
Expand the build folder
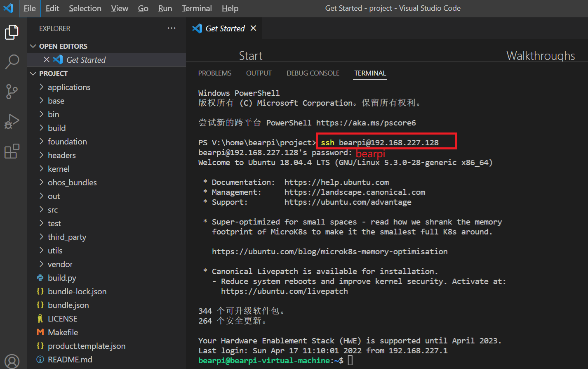[x=41, y=128]
